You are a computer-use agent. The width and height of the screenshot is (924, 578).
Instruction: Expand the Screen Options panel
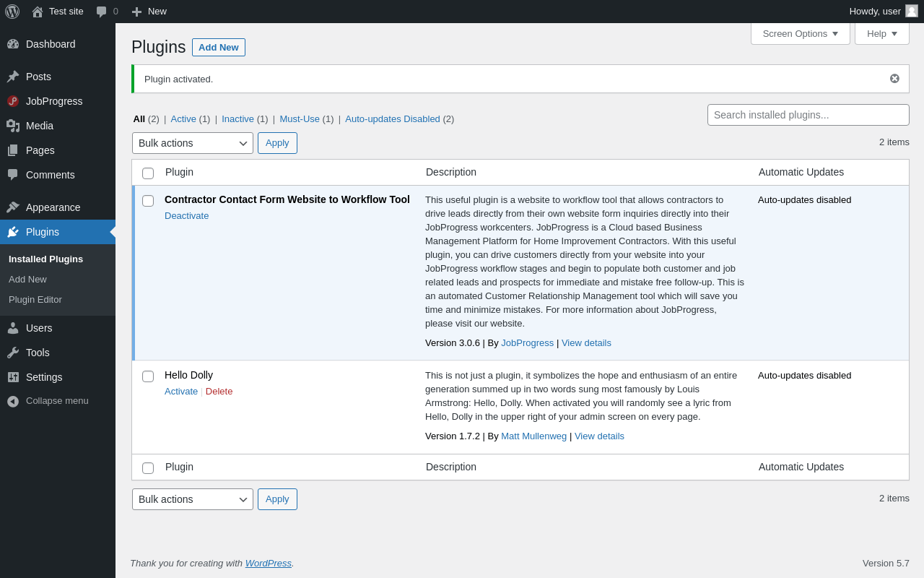click(801, 33)
